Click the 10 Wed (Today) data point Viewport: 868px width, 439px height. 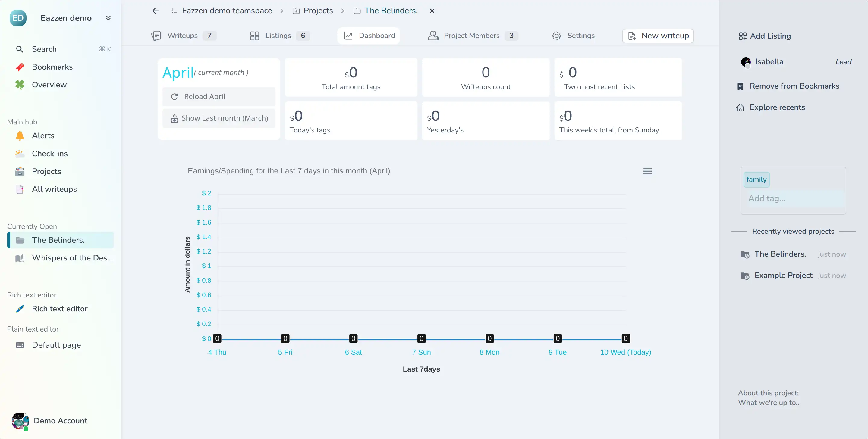point(625,338)
